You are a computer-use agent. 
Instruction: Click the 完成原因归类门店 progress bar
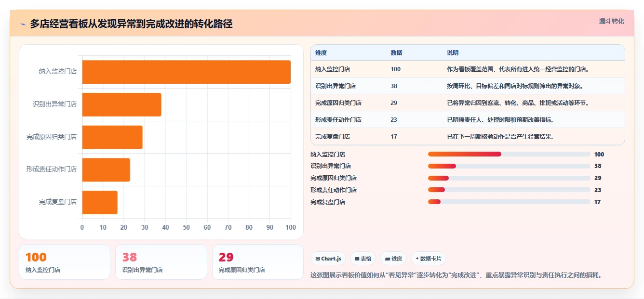point(509,178)
